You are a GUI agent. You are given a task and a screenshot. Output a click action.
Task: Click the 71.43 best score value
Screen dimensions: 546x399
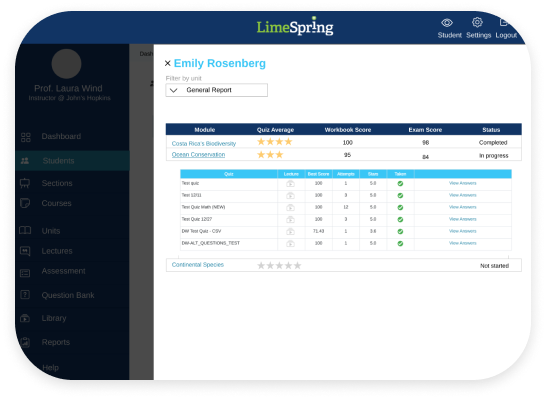pos(318,231)
